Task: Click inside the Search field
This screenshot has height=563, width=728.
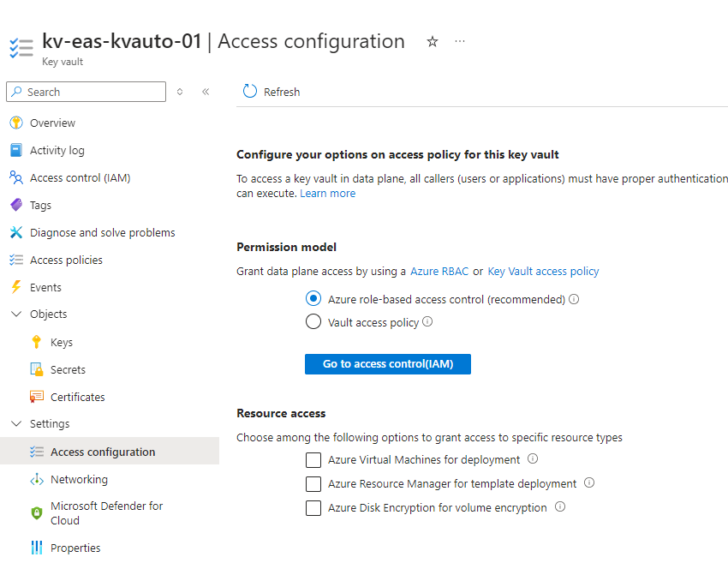Action: click(86, 92)
